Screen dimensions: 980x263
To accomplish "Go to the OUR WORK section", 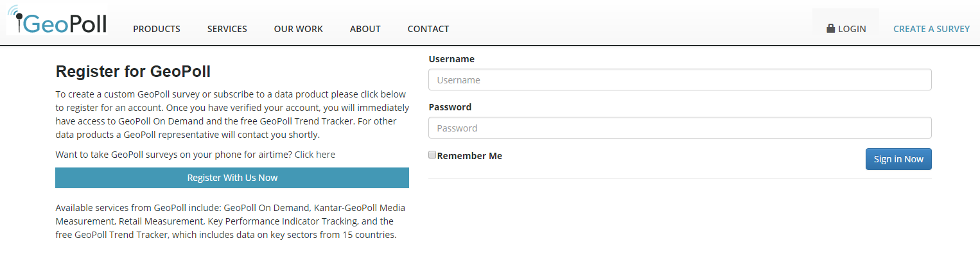I will pyautogui.click(x=299, y=29).
